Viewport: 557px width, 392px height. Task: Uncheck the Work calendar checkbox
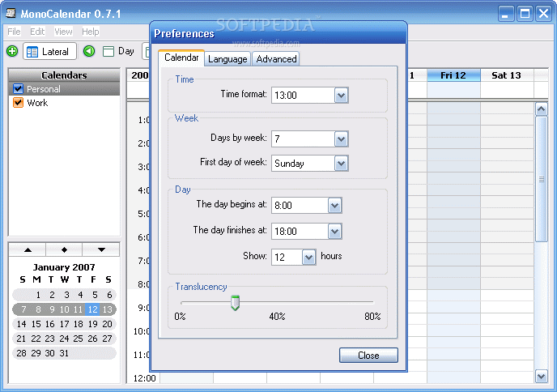pos(18,103)
